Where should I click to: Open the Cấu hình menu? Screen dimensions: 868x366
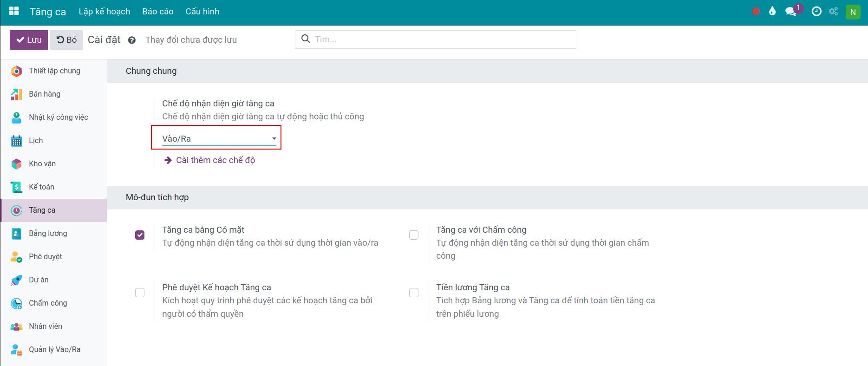coord(202,12)
